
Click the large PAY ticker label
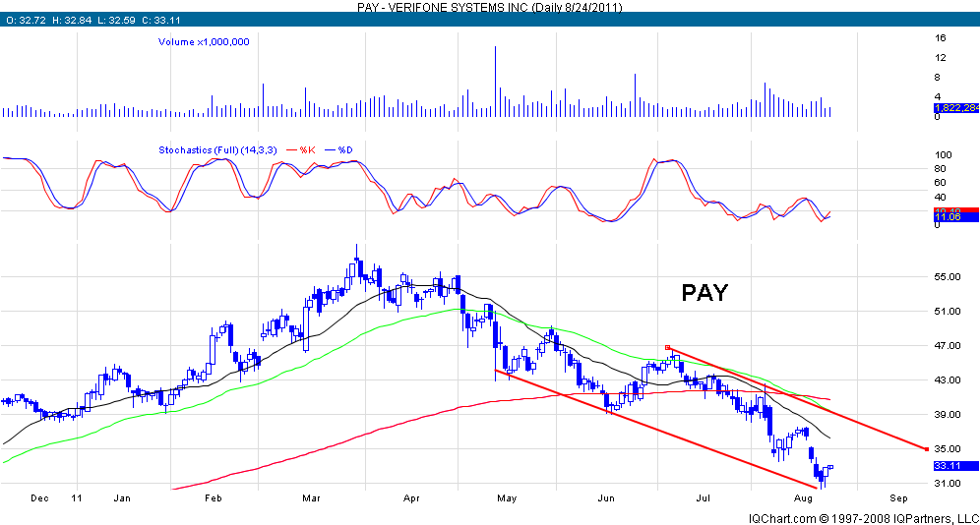[704, 293]
